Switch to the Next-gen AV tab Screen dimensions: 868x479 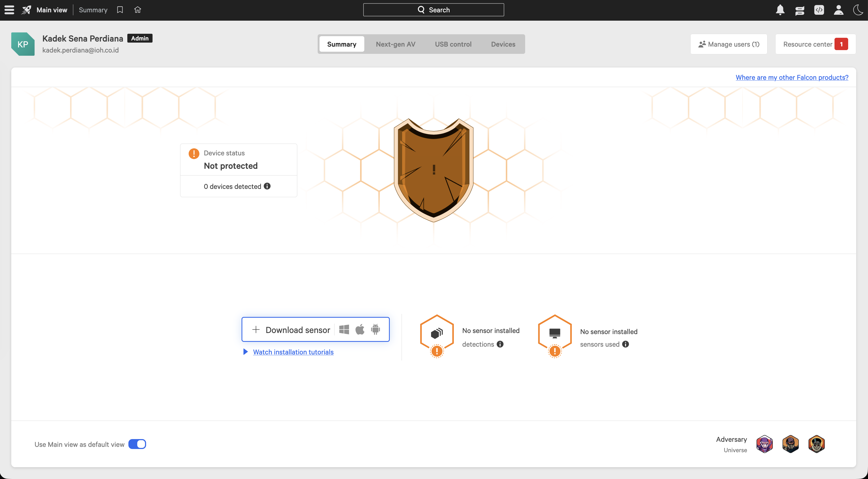[x=395, y=44]
